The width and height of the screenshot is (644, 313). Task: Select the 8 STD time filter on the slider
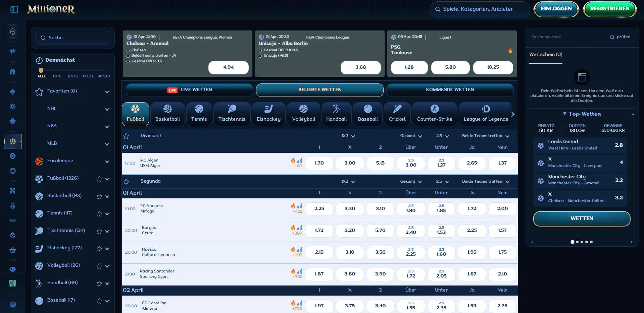(72, 76)
